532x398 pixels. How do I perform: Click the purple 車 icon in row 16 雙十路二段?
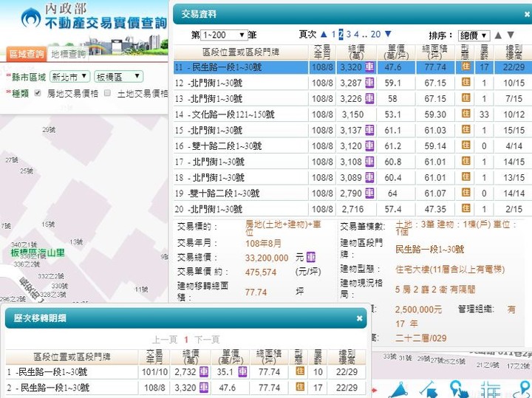369,145
